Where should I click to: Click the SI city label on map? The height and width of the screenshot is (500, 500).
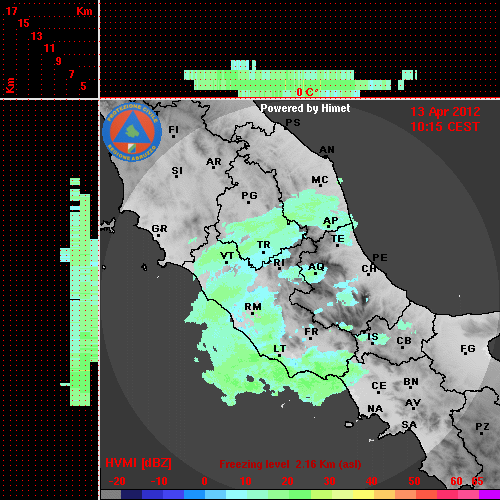click(177, 171)
